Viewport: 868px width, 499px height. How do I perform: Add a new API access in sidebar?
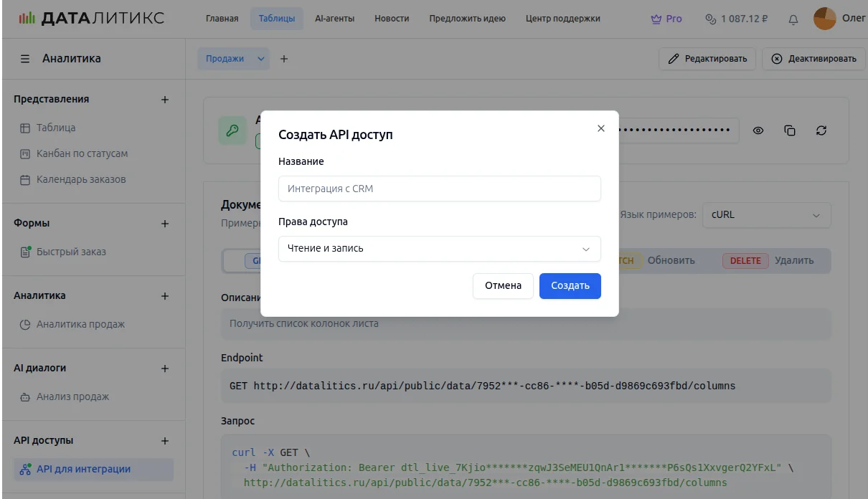point(165,441)
